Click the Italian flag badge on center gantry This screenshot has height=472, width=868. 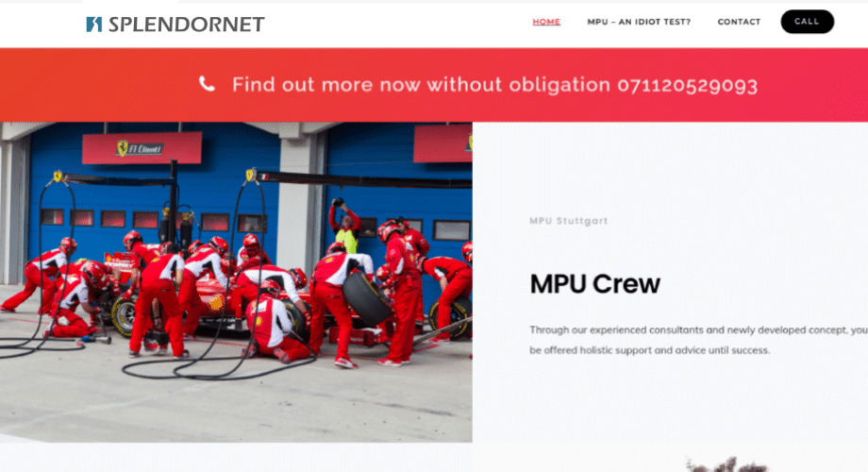[x=263, y=177]
